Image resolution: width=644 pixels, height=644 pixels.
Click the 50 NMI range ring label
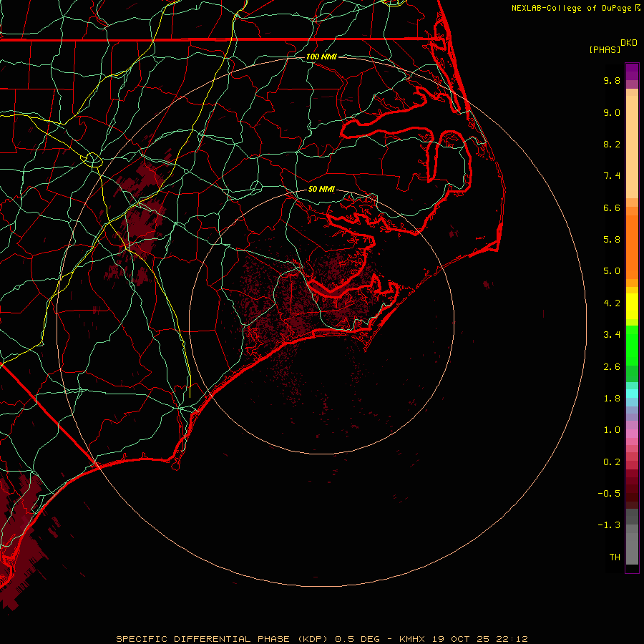(321, 189)
